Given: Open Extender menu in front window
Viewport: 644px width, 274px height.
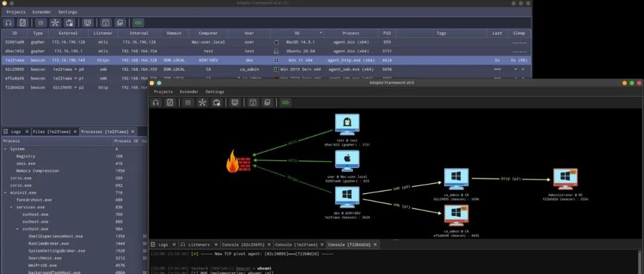Looking at the screenshot, I should 189,92.
